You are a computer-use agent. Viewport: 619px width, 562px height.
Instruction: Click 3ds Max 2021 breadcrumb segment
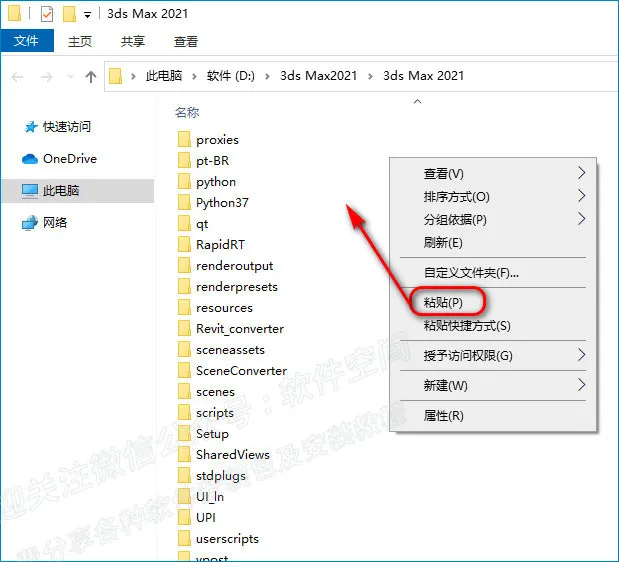423,75
